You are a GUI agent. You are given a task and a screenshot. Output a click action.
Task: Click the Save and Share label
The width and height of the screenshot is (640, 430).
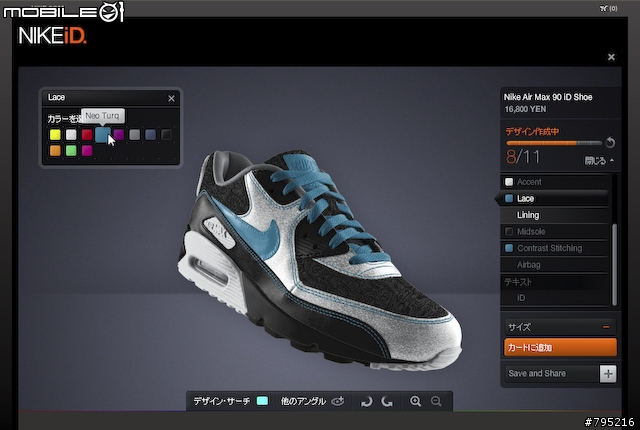(537, 373)
